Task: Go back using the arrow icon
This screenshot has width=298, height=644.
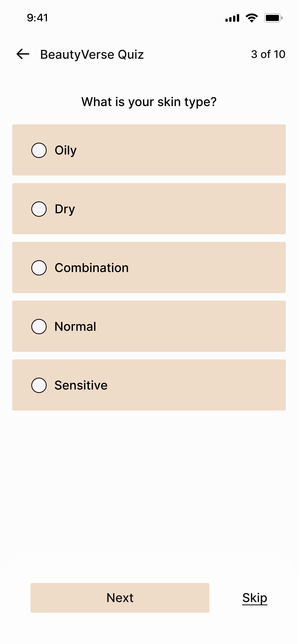Action: pyautogui.click(x=23, y=54)
